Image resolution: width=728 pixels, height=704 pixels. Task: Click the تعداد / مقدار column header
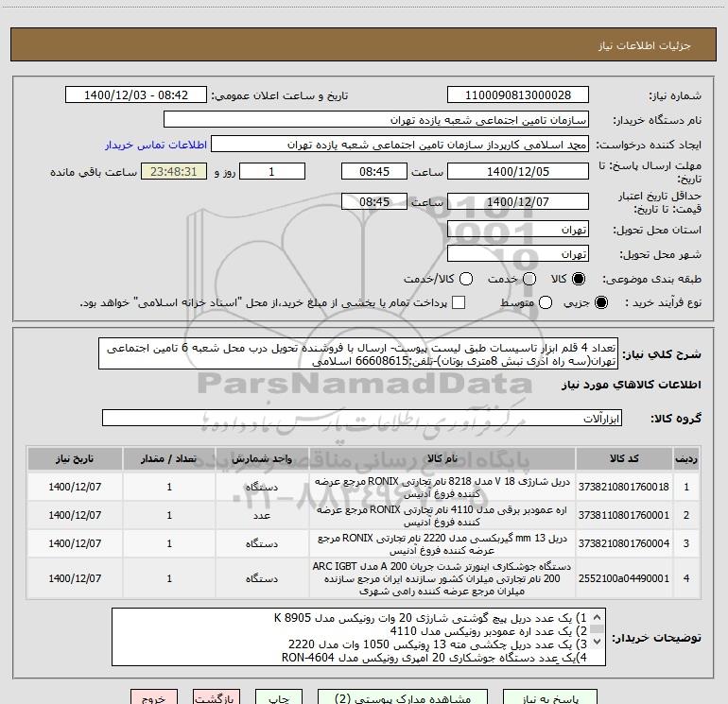(x=169, y=458)
